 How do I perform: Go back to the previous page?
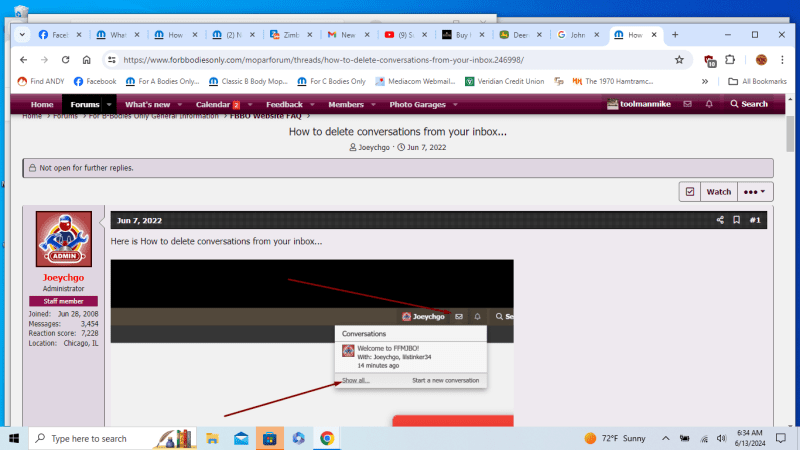pyautogui.click(x=23, y=60)
